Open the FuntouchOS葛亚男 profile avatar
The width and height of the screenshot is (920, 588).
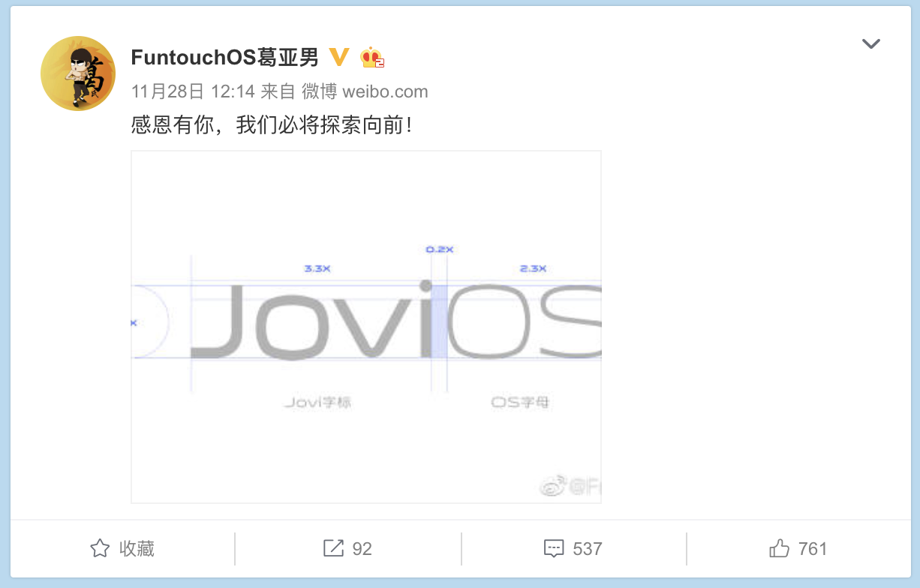[x=78, y=73]
